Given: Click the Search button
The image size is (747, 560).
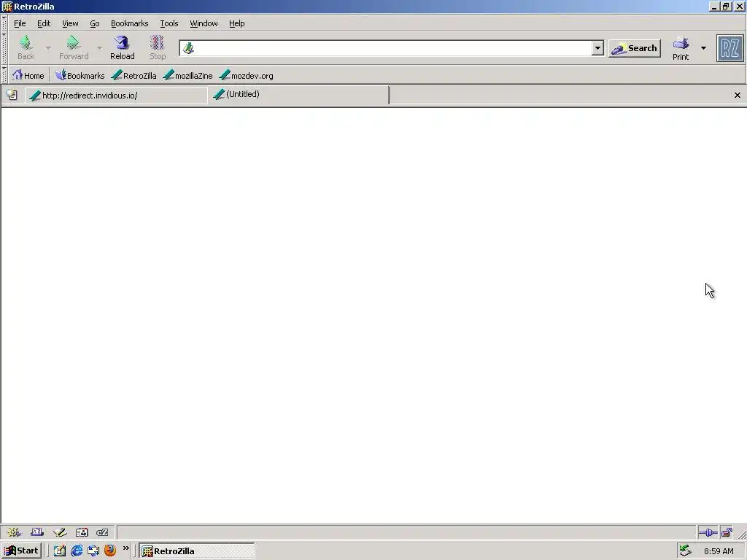Looking at the screenshot, I should pyautogui.click(x=635, y=48).
